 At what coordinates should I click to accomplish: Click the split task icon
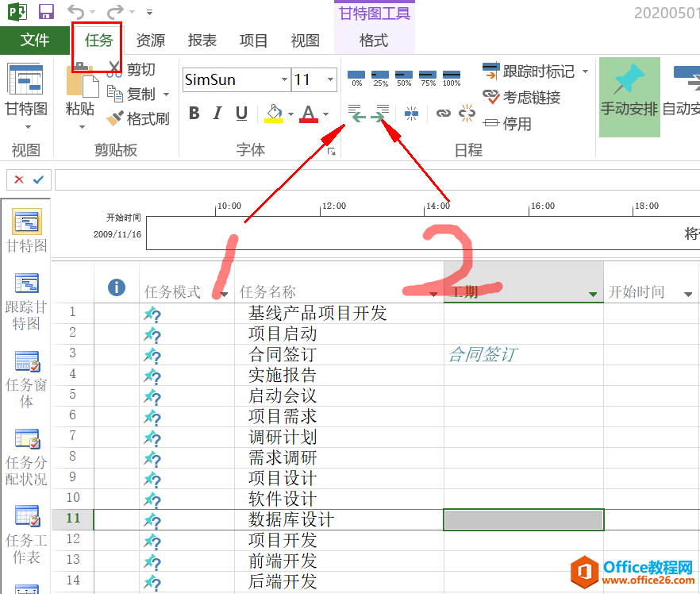(x=411, y=114)
